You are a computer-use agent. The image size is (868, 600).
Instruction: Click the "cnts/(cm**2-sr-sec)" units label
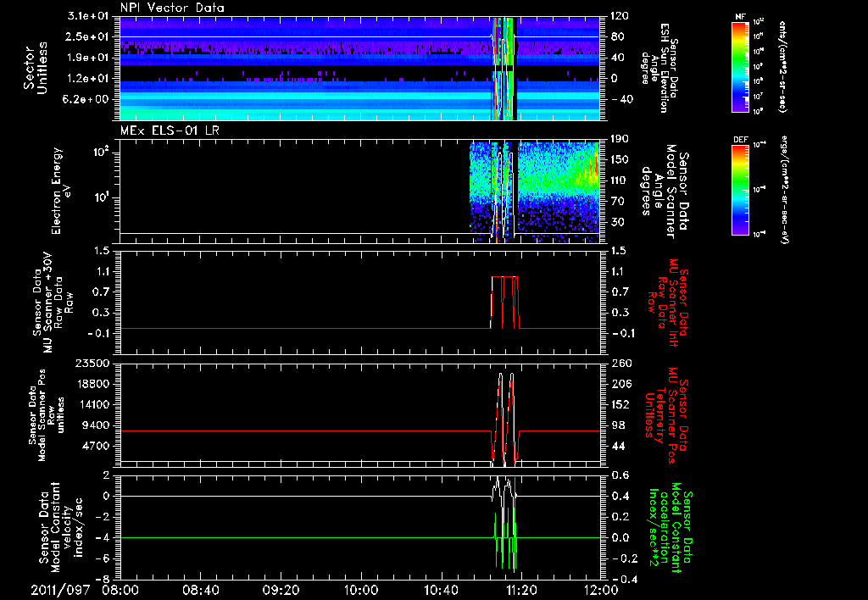coord(782,66)
